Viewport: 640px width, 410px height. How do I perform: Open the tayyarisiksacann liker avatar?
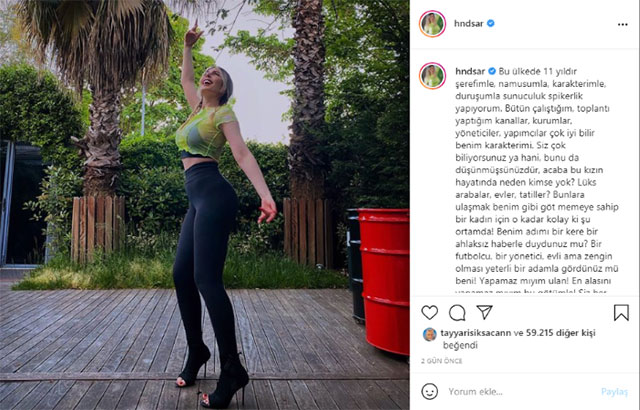pos(429,335)
